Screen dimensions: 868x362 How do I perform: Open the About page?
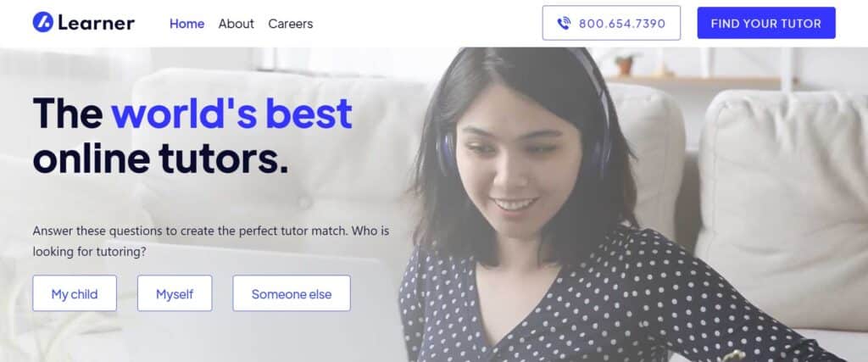[236, 24]
